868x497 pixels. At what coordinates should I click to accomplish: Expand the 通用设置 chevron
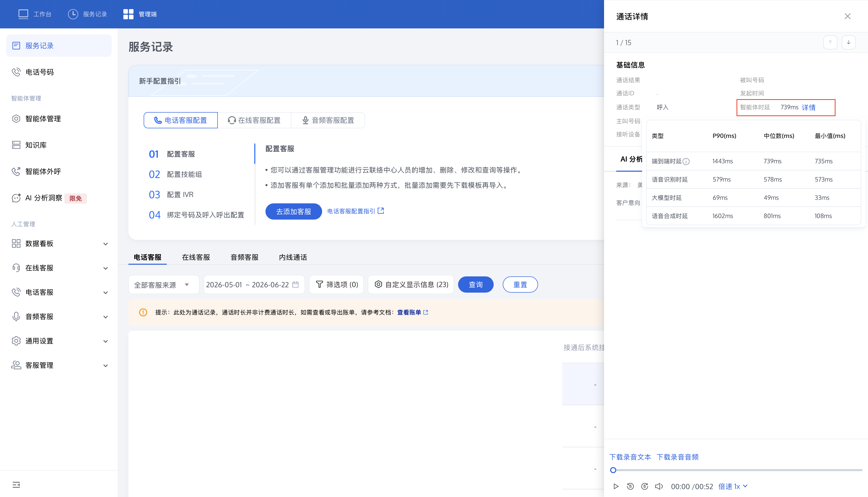(x=106, y=341)
